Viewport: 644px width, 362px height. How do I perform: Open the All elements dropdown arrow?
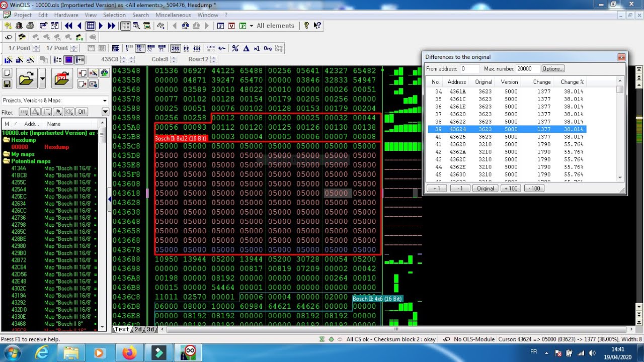[251, 26]
